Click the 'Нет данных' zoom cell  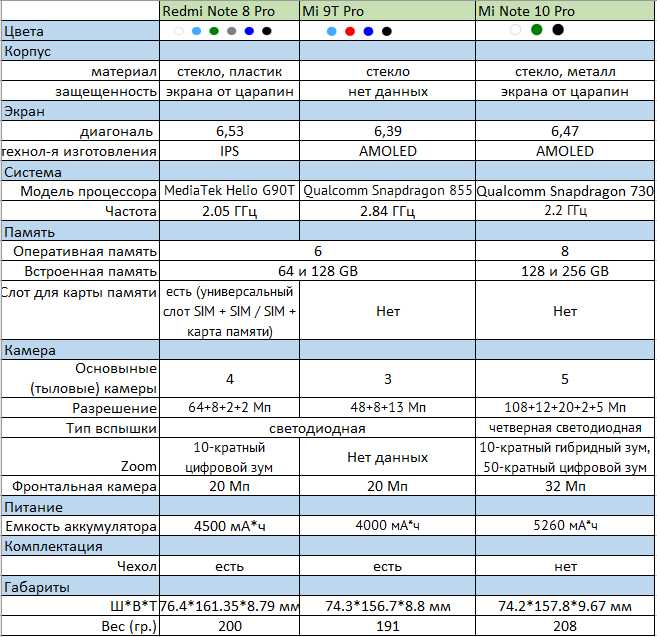388,457
